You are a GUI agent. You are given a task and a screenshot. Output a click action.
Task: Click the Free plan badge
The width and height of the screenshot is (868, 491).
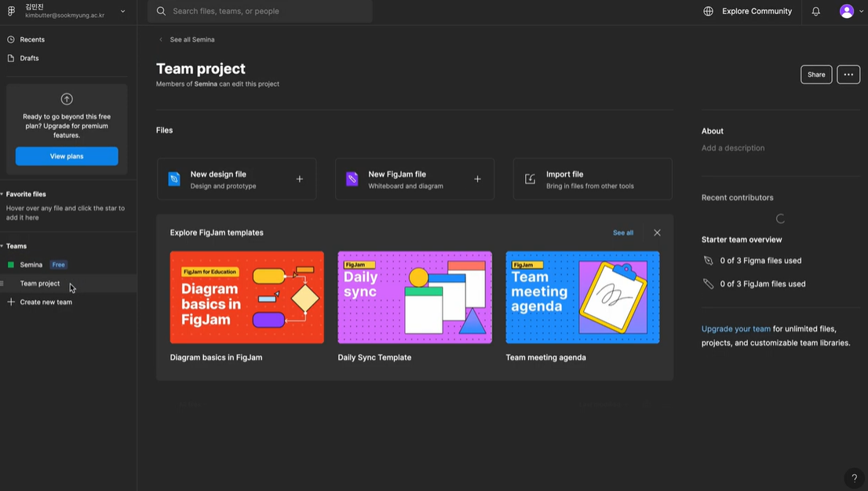tap(59, 265)
